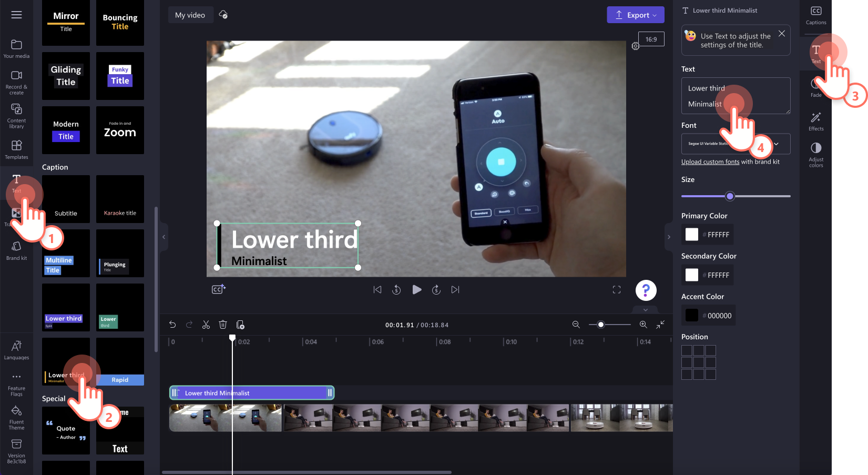
Task: Select the Mirror Title template
Action: (66, 23)
